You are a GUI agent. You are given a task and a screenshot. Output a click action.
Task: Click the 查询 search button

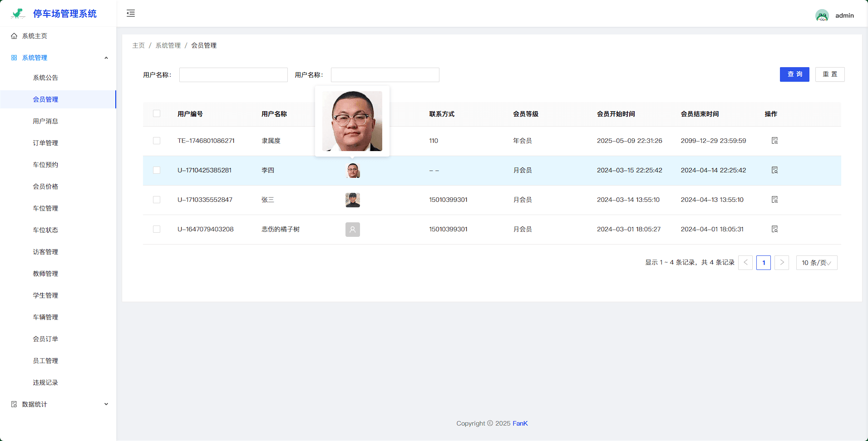[794, 74]
